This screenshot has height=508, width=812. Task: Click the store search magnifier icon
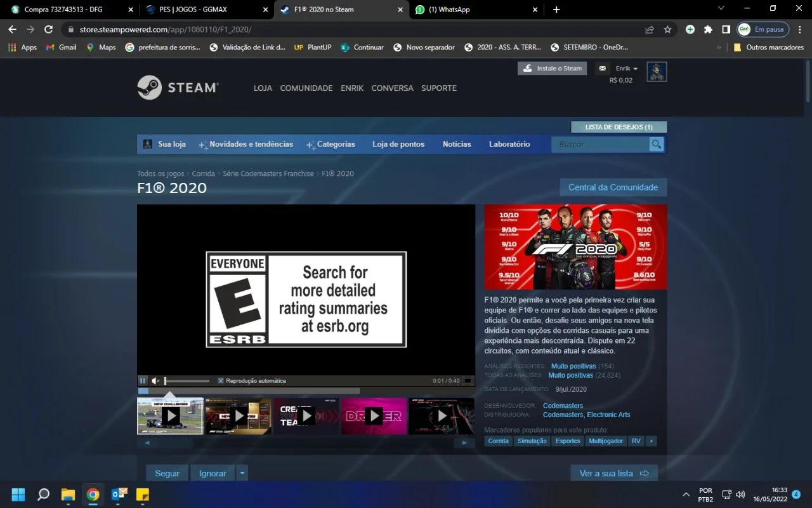point(657,145)
